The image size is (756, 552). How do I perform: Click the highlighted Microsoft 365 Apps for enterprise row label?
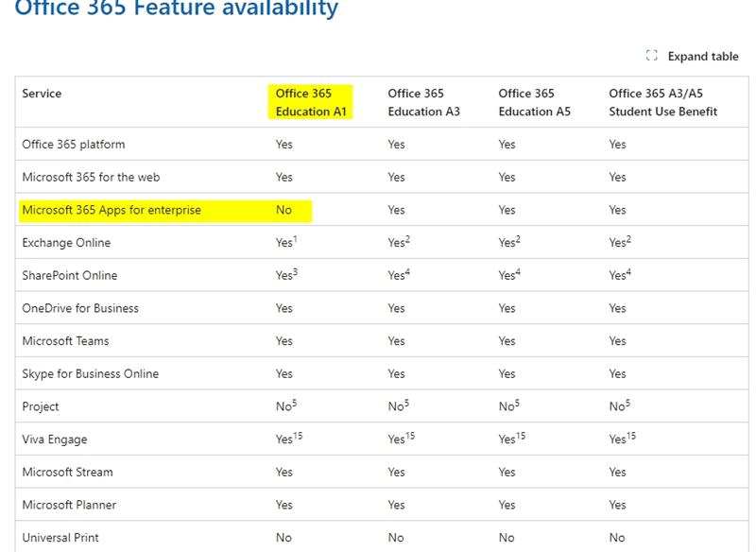(x=112, y=210)
